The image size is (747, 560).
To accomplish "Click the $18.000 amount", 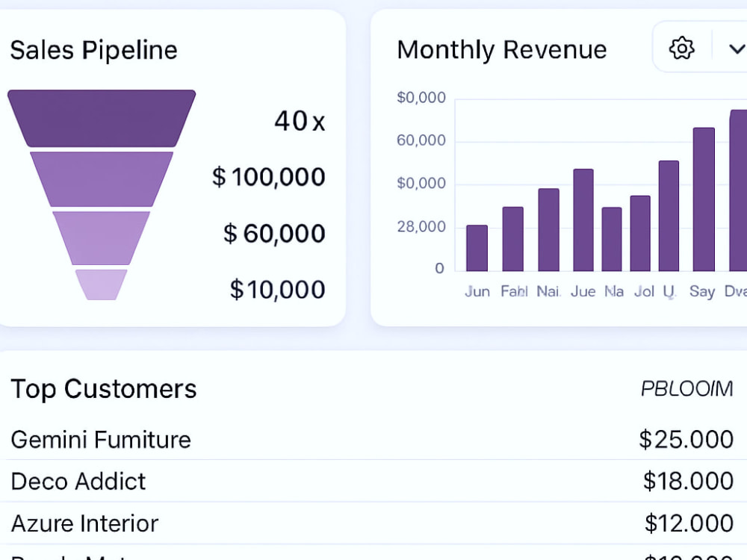I will click(x=688, y=481).
